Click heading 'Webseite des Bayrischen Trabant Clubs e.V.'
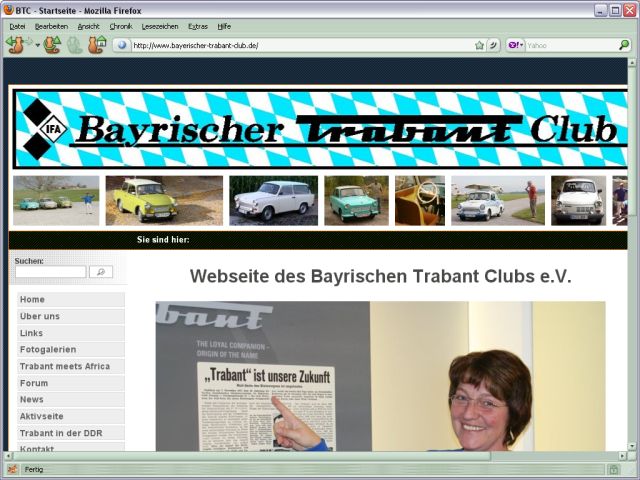 point(380,276)
